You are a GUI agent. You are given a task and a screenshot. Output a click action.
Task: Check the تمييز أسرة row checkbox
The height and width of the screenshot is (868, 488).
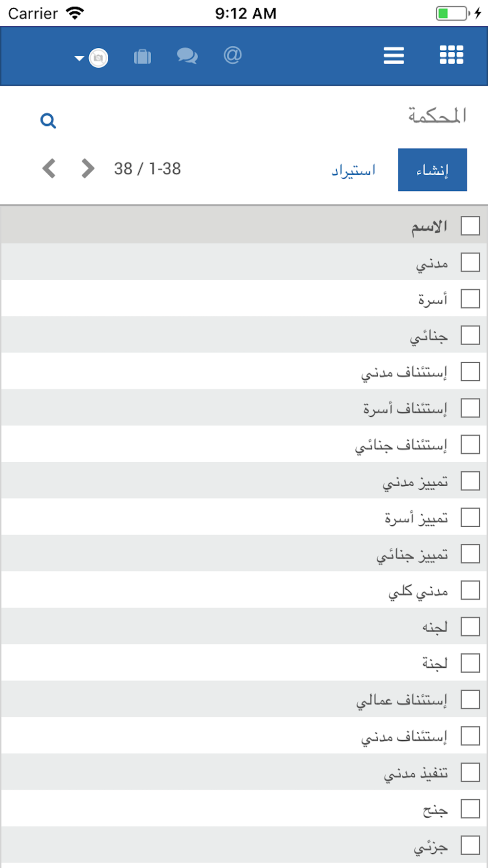(x=470, y=517)
